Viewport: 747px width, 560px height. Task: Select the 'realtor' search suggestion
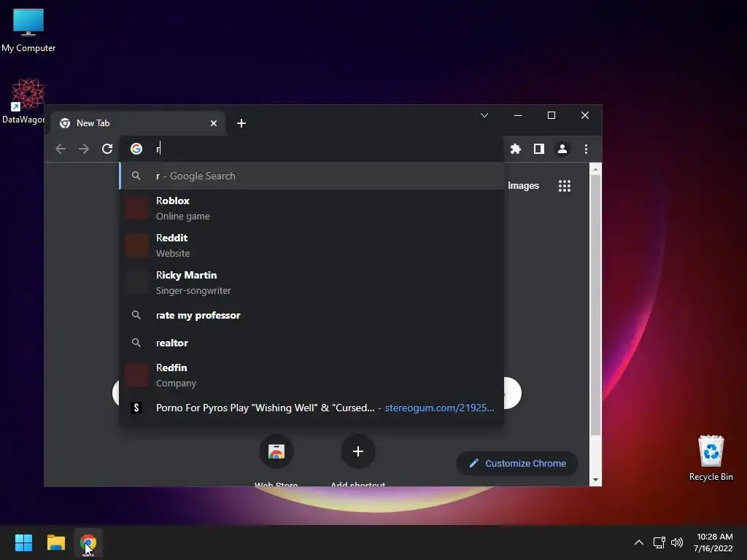coord(312,343)
